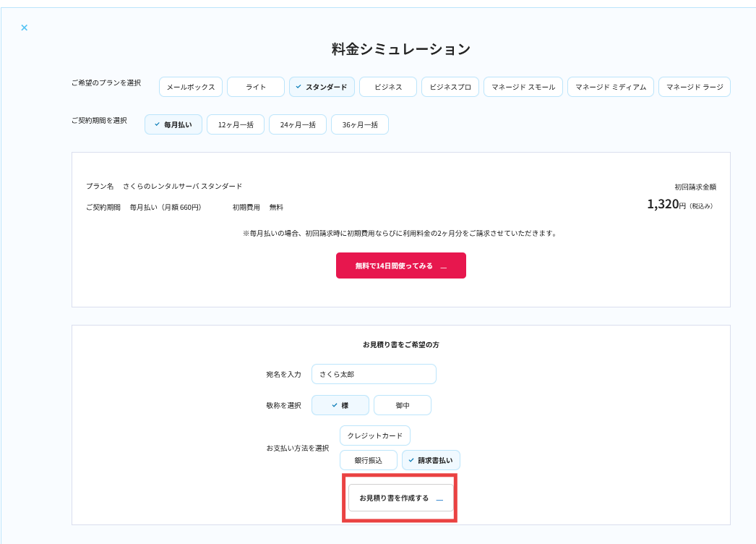Choose 36ヶ月一括 contract period
Image resolution: width=756 pixels, height=544 pixels.
pos(360,124)
